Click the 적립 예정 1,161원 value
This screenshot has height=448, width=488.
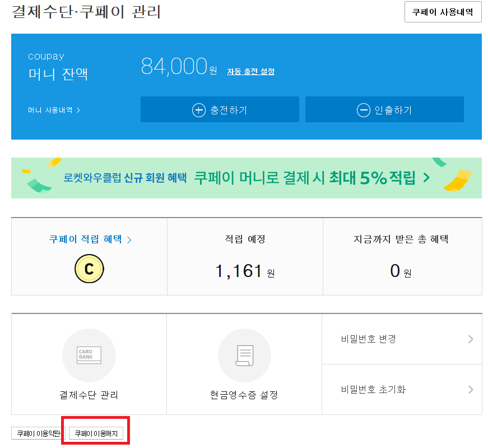coord(245,271)
